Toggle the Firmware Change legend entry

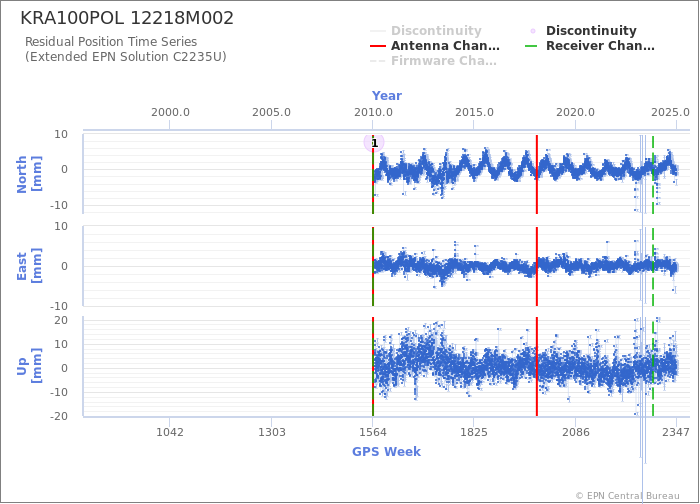[x=433, y=61]
